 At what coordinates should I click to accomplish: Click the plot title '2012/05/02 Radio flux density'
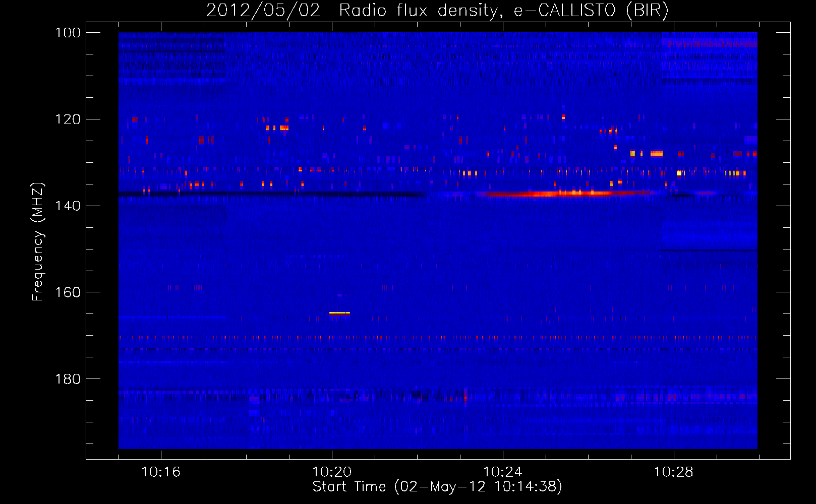point(437,10)
